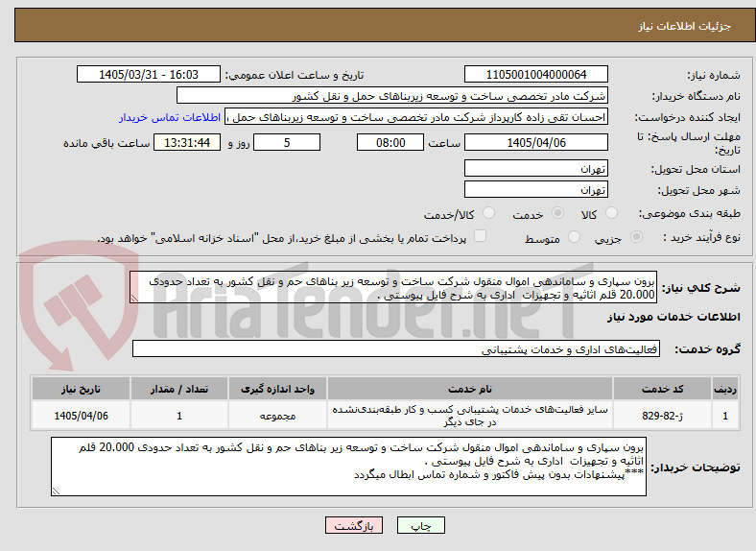Click the تعداد / مقدار column header

(x=179, y=389)
